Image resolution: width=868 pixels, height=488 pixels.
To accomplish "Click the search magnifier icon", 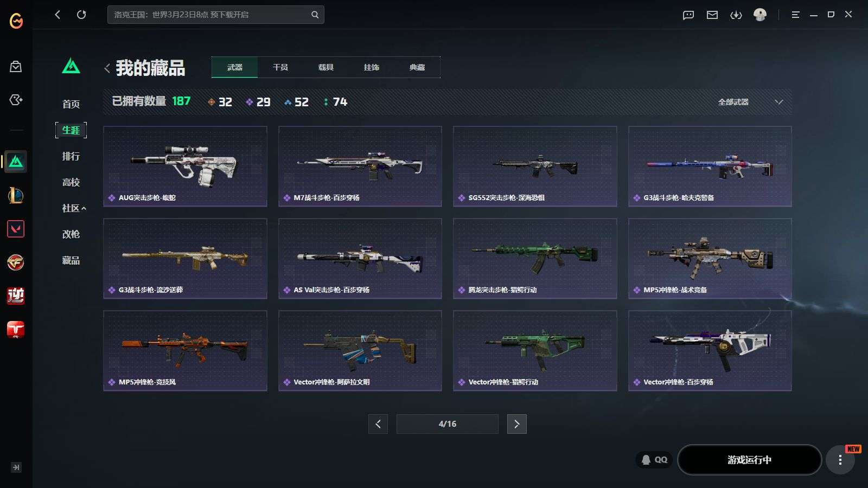I will click(x=315, y=15).
